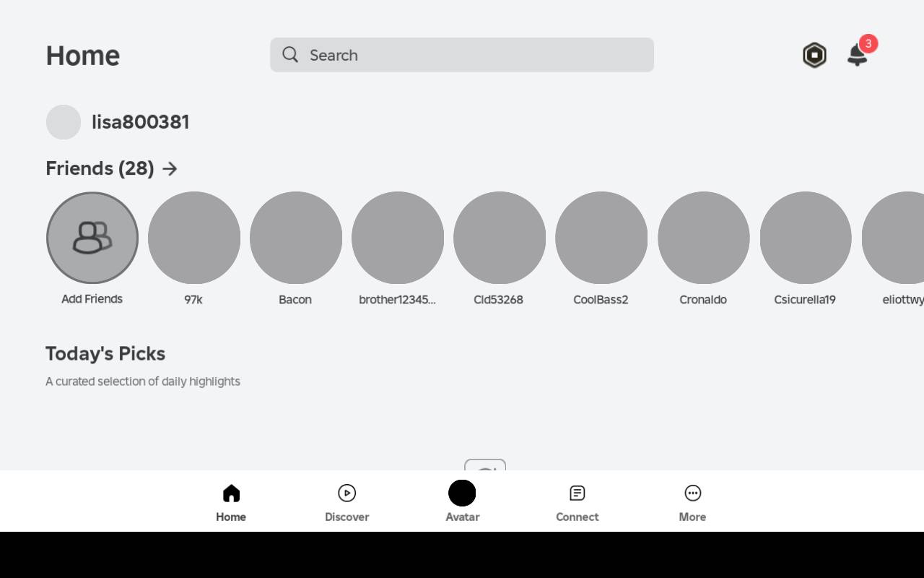Viewport: 924px width, 578px height.
Task: Go to the Home tab icon
Action: point(231,493)
